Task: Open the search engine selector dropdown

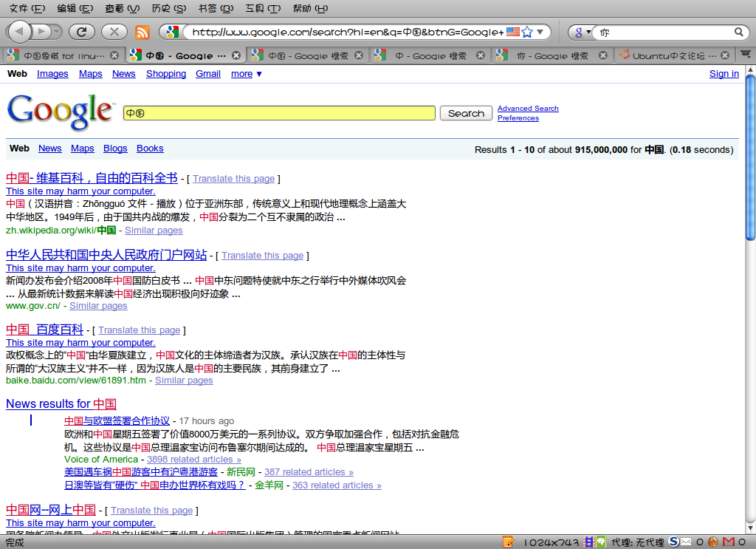Action: (x=583, y=33)
